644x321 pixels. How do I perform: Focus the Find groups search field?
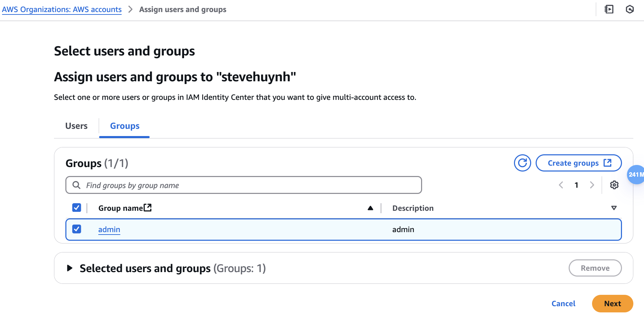click(244, 185)
